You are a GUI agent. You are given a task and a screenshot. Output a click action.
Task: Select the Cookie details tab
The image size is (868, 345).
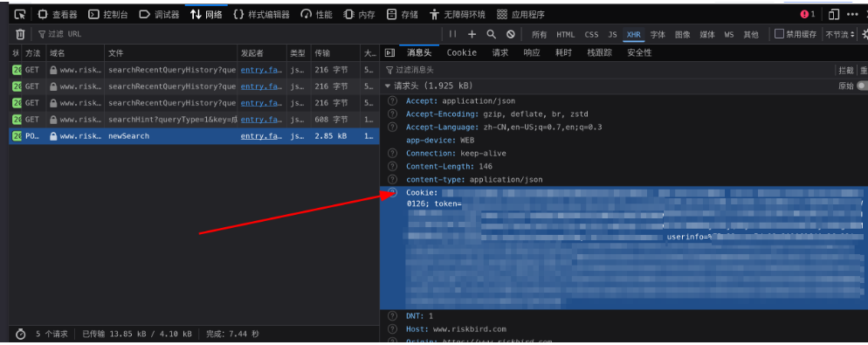pyautogui.click(x=462, y=52)
